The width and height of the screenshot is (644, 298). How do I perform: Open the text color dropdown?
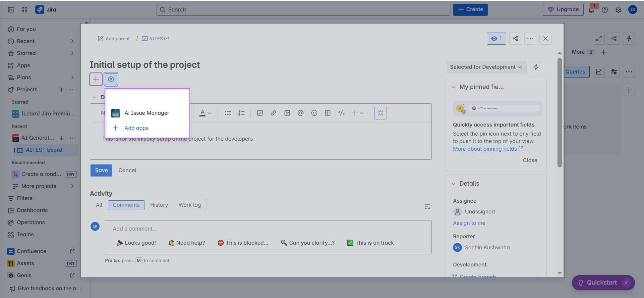click(x=206, y=113)
